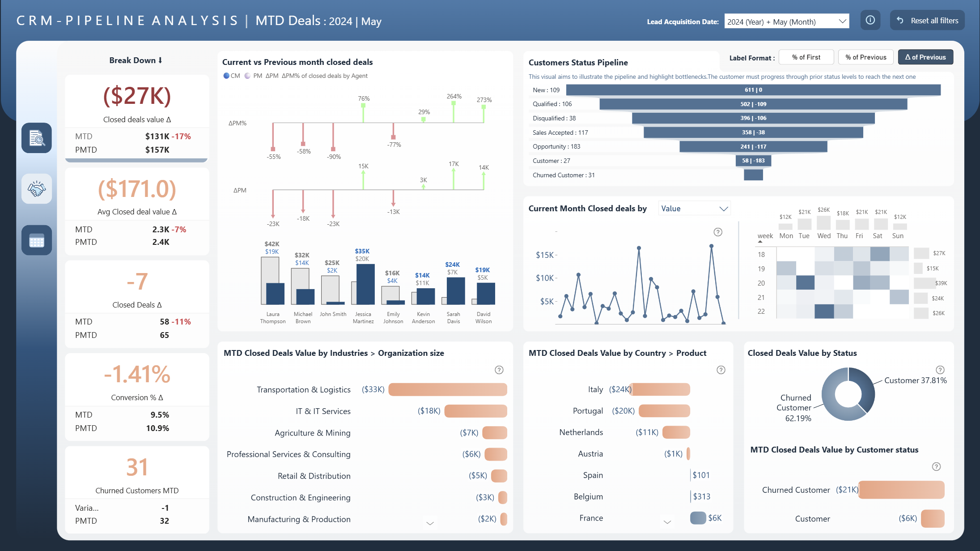Viewport: 980px width, 551px height.
Task: Select the Δ of Previous label format
Action: click(925, 57)
